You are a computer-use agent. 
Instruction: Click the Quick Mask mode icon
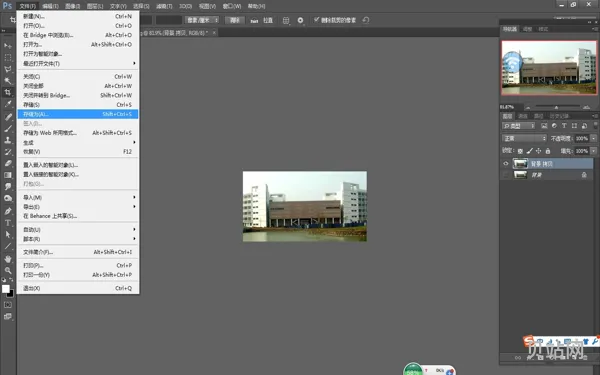[x=8, y=305]
